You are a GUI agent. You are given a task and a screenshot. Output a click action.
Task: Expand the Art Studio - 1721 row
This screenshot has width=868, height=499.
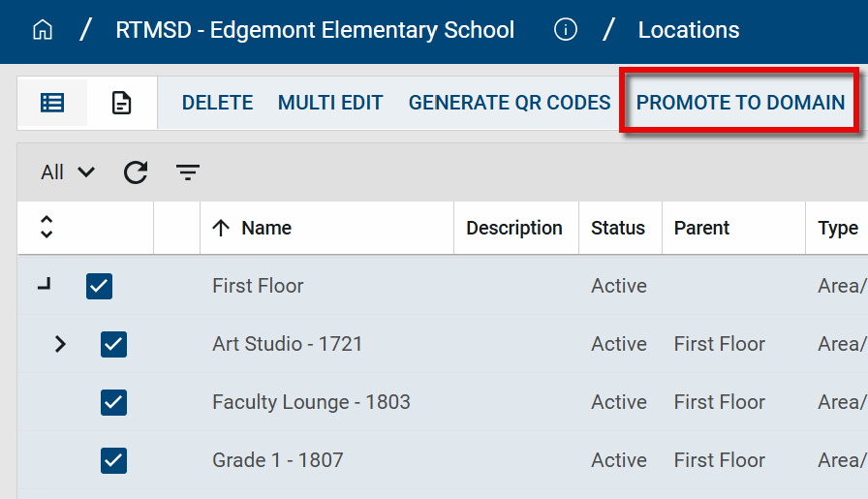(x=60, y=344)
